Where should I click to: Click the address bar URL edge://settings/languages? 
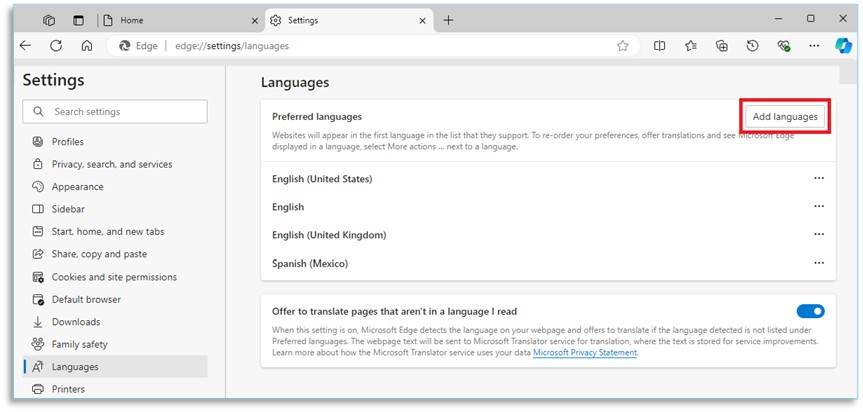(x=232, y=46)
